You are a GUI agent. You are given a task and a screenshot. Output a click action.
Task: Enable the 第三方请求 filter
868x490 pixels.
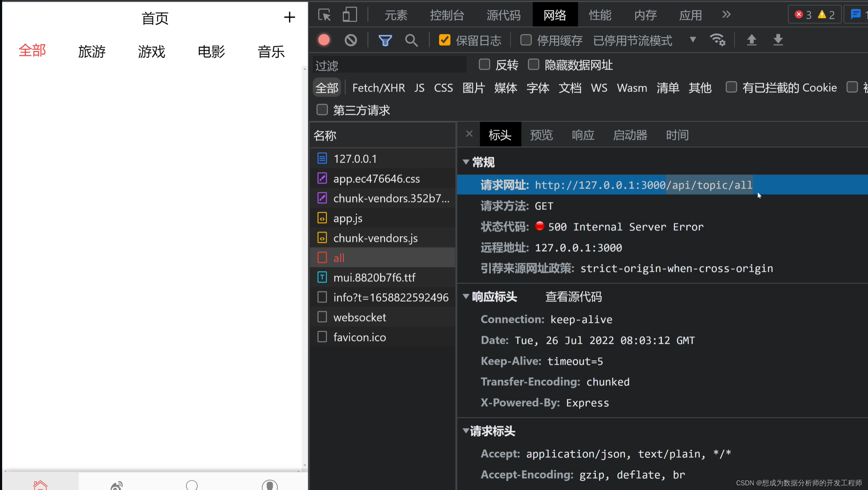point(322,110)
